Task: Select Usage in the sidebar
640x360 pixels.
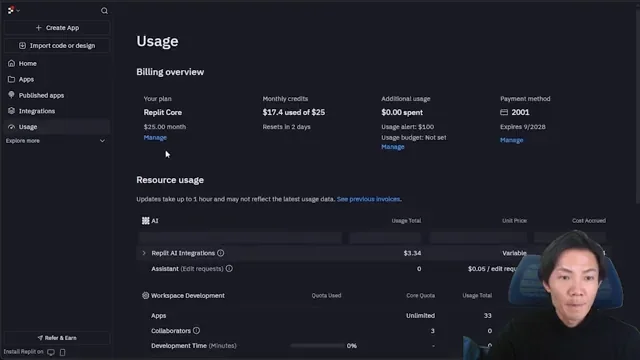Action: point(57,127)
